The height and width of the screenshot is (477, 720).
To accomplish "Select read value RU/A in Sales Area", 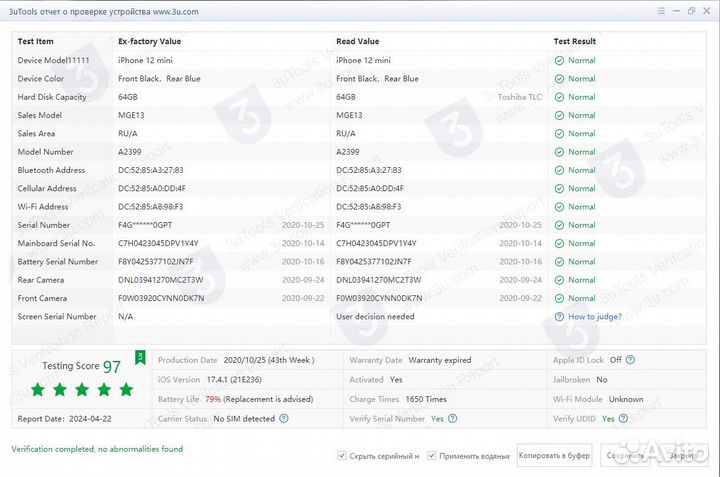I will (x=346, y=134).
